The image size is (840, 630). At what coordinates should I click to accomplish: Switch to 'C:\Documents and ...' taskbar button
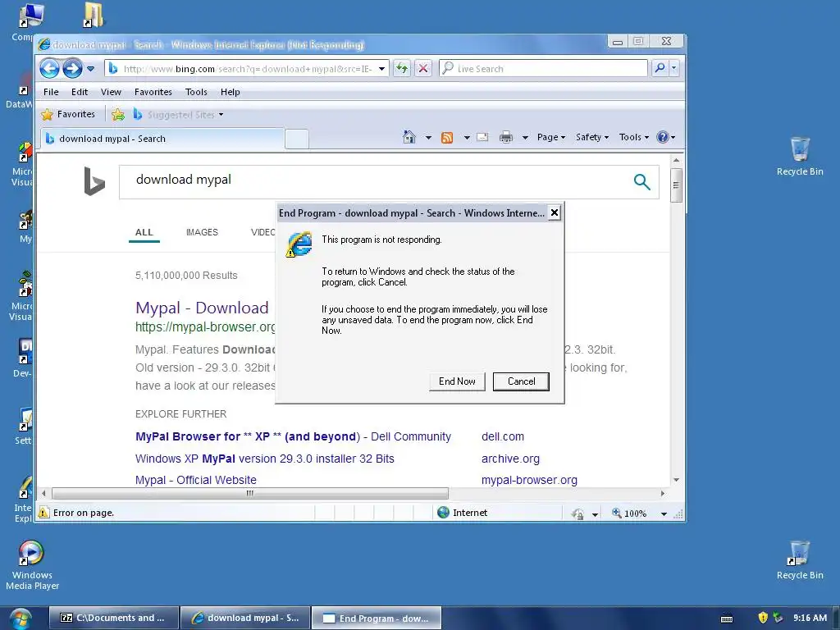click(x=114, y=618)
